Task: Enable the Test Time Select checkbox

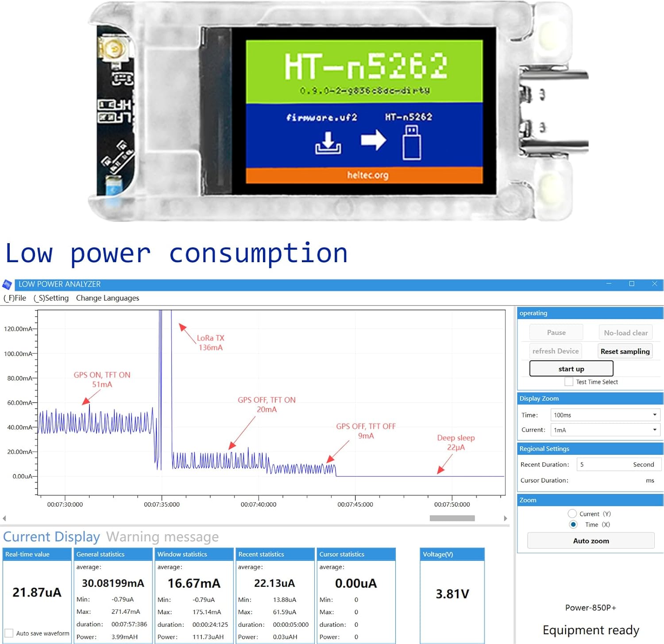Action: point(569,382)
